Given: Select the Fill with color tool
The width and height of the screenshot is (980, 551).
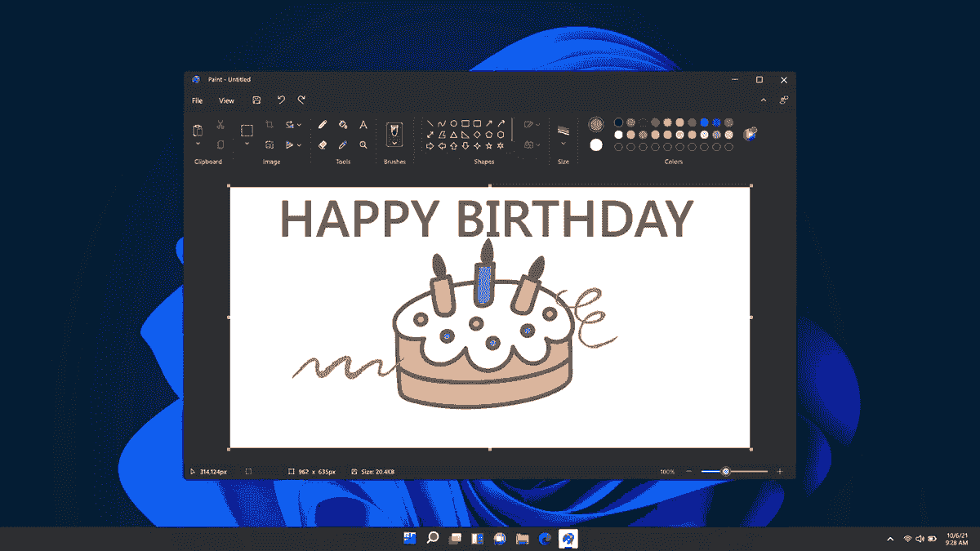Looking at the screenshot, I should click(x=343, y=125).
